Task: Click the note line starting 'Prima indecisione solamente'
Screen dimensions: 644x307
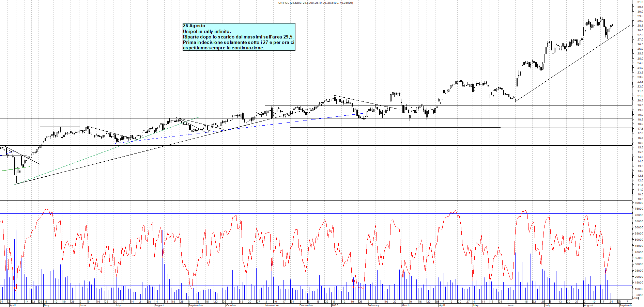Action: [x=239, y=42]
